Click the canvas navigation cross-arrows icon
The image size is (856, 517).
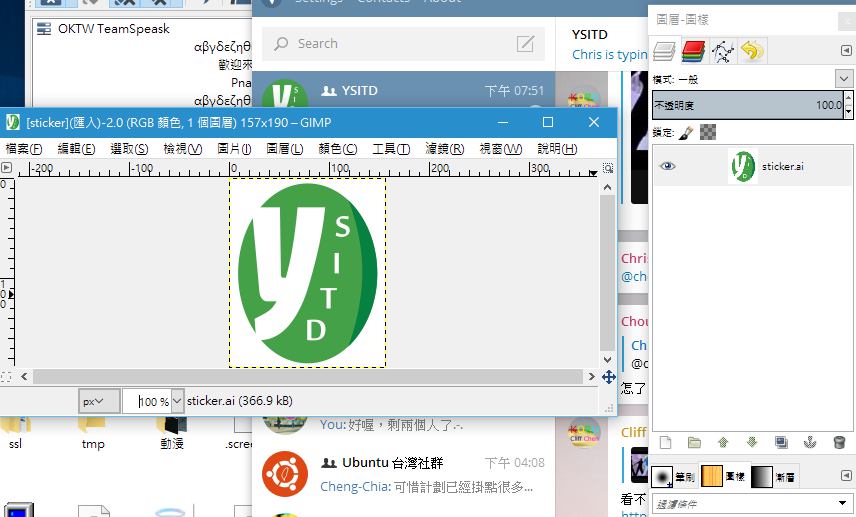(609, 377)
